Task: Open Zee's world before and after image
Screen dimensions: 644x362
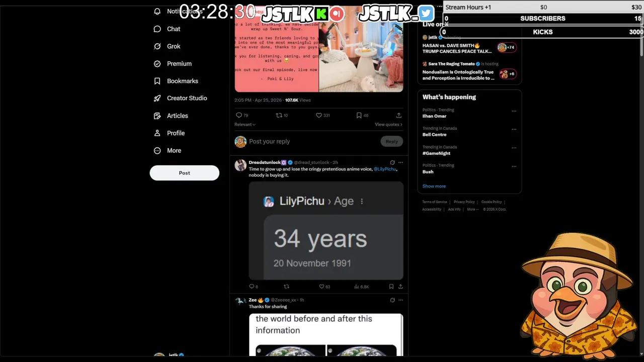Action: coord(326,335)
